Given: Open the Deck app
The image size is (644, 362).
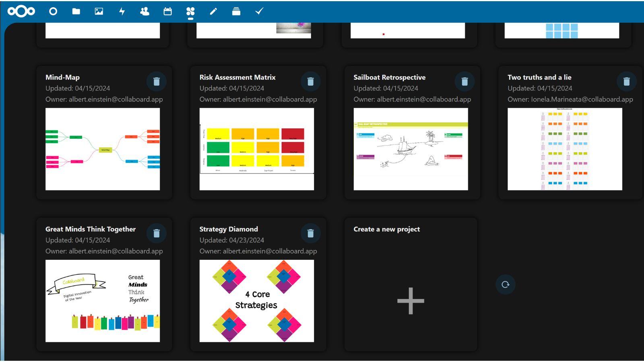Looking at the screenshot, I should click(x=236, y=12).
